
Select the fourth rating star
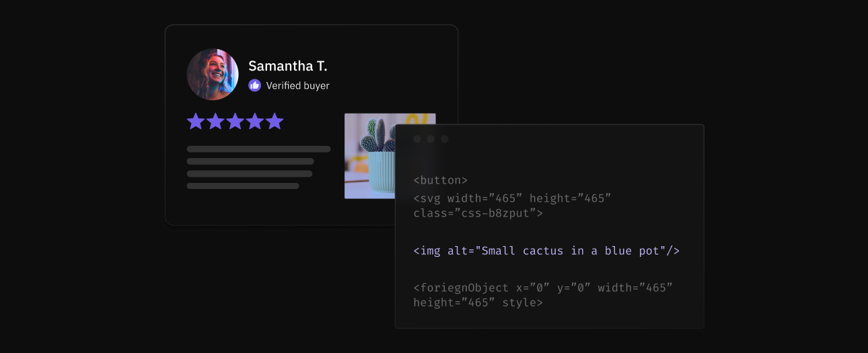[255, 122]
